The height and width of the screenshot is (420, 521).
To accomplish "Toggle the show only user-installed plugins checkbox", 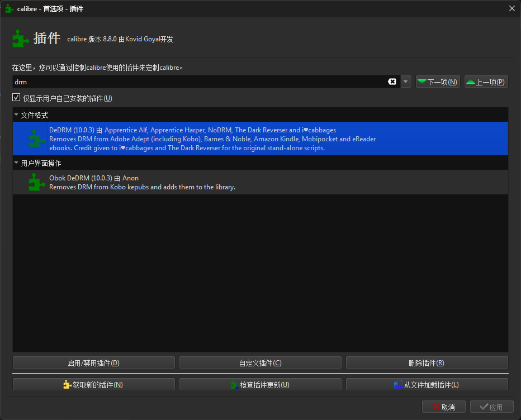I will tap(16, 98).
